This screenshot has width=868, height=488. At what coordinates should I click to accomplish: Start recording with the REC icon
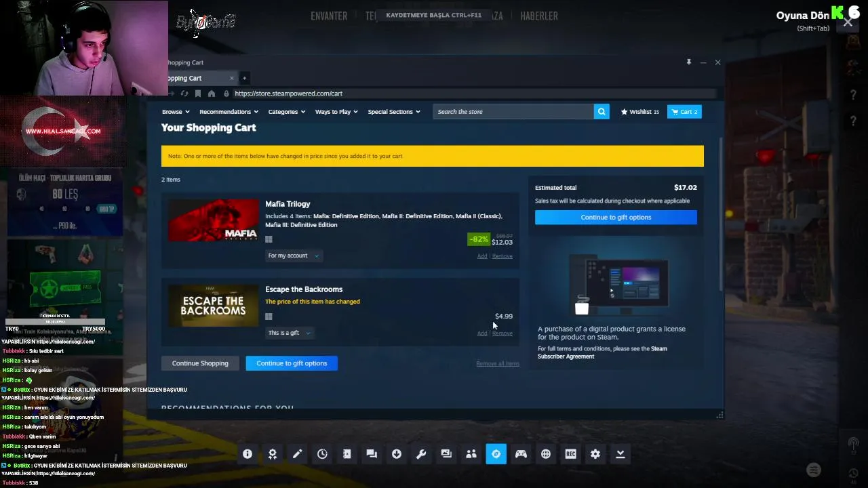pyautogui.click(x=570, y=454)
